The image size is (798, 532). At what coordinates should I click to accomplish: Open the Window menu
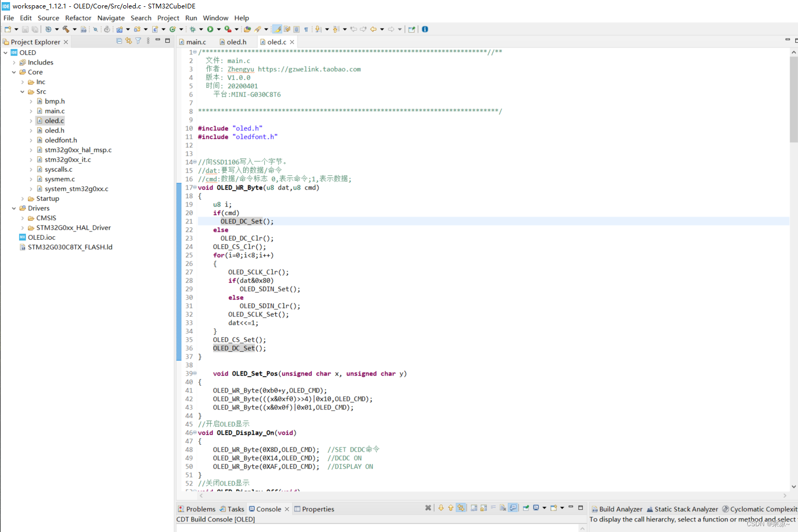coord(216,18)
